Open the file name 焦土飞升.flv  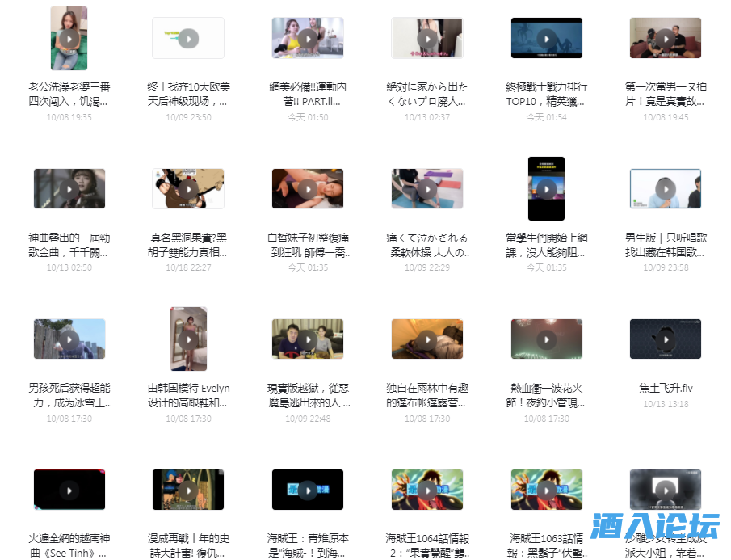click(666, 388)
